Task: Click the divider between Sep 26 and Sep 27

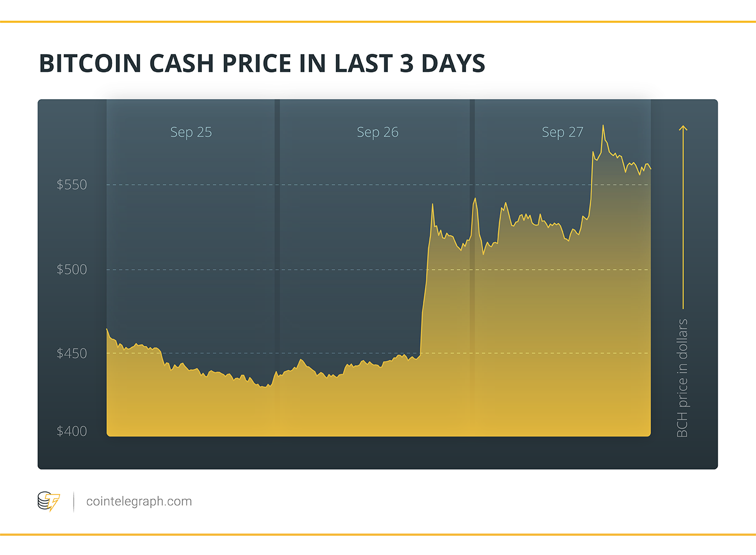Action: click(472, 268)
